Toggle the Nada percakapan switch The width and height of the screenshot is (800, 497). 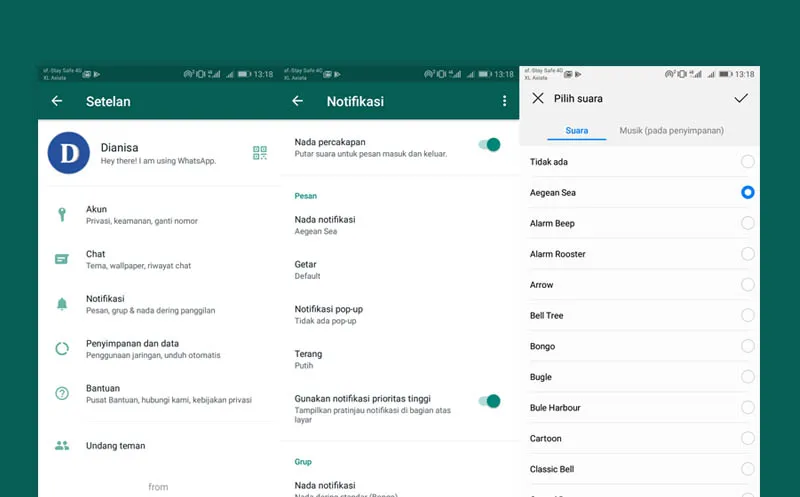coord(489,145)
